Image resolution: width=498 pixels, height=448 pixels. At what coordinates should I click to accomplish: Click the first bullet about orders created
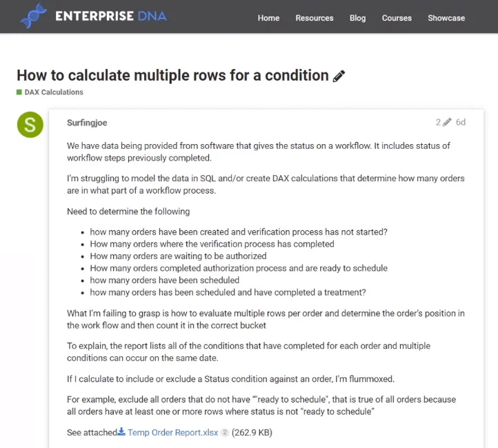239,232
